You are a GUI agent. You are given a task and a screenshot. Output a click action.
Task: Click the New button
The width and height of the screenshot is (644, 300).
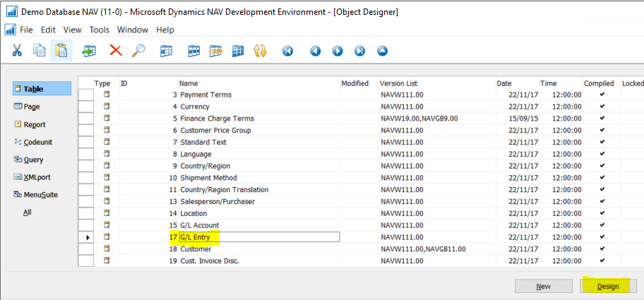(x=543, y=286)
